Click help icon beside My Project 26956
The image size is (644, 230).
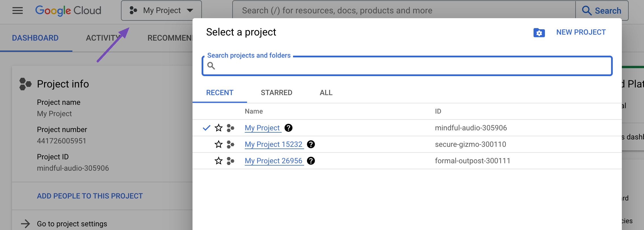311,161
